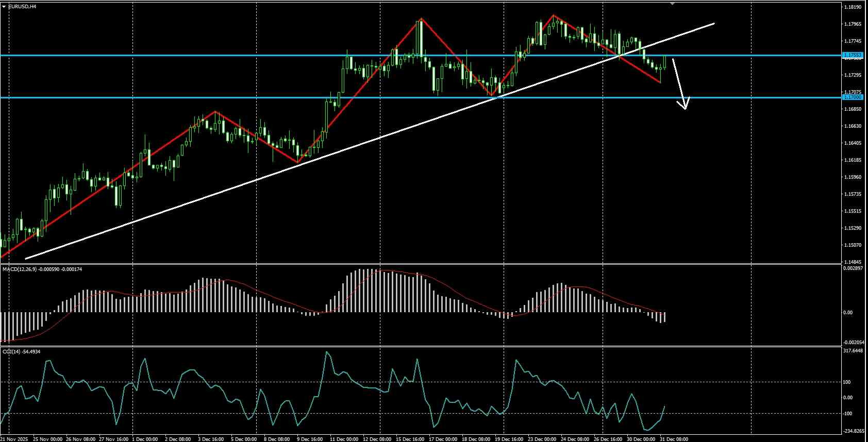
Task: Click the 1.16850 price scale value
Action: pyautogui.click(x=854, y=109)
